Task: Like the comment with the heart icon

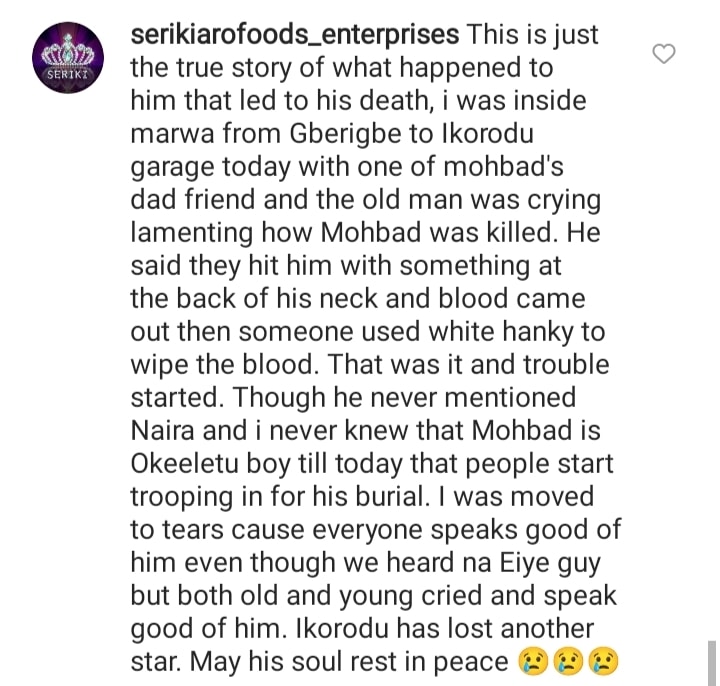Action: coord(664,53)
